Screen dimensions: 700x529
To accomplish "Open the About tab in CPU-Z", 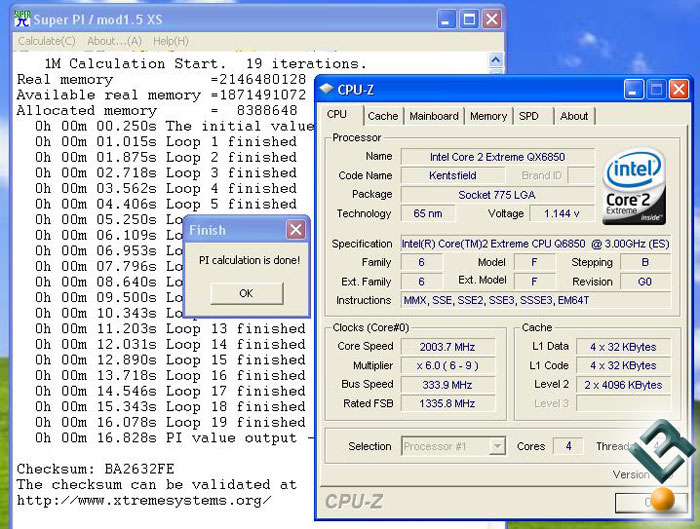I will click(574, 116).
